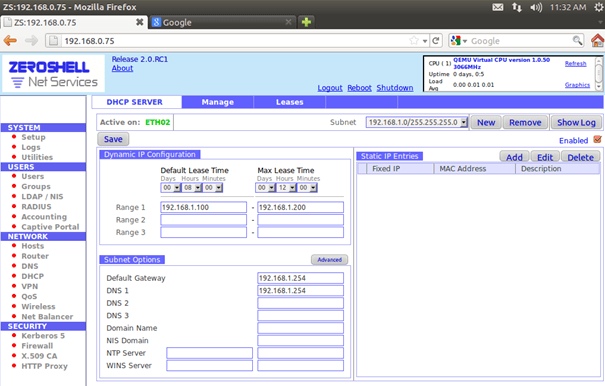Click the Shutdown link
The width and height of the screenshot is (605, 386).
click(395, 88)
